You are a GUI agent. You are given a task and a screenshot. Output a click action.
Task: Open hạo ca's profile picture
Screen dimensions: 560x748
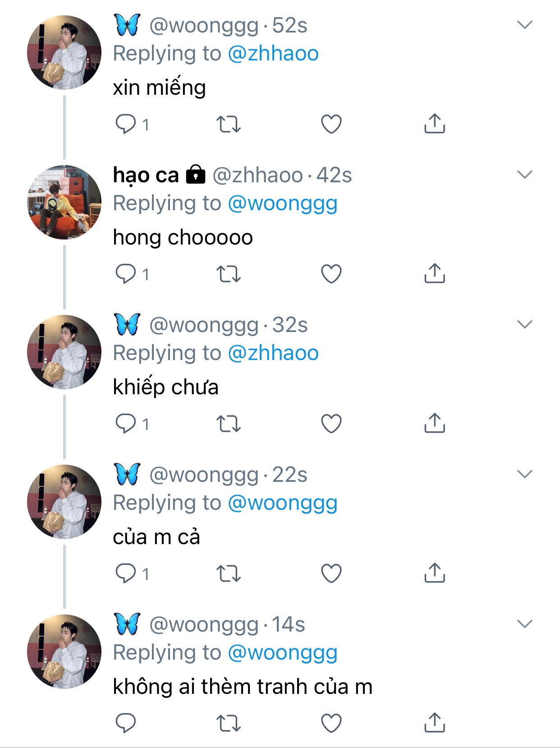(64, 202)
